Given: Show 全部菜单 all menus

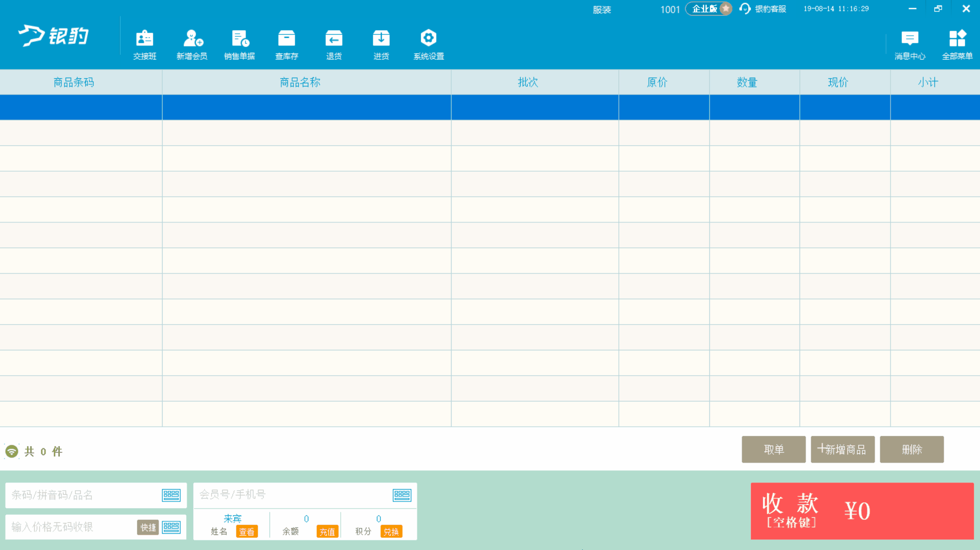Looking at the screenshot, I should [x=957, y=44].
